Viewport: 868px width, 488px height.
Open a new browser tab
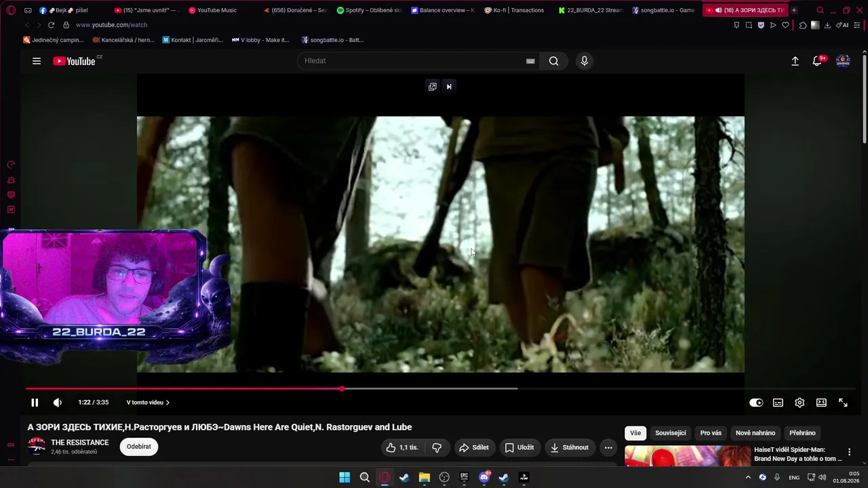pos(794,10)
